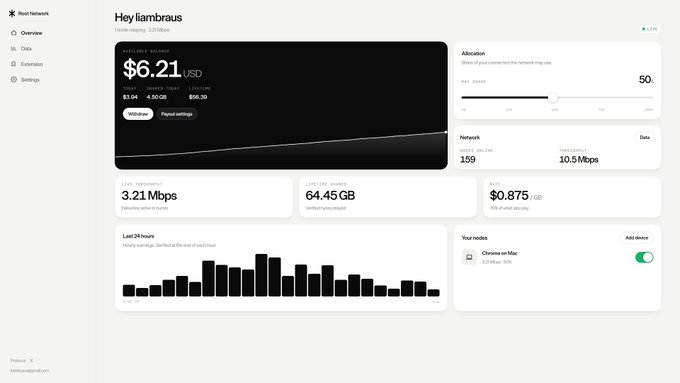Click the Root Network asterisk logo
680x383 pixels.
point(12,13)
